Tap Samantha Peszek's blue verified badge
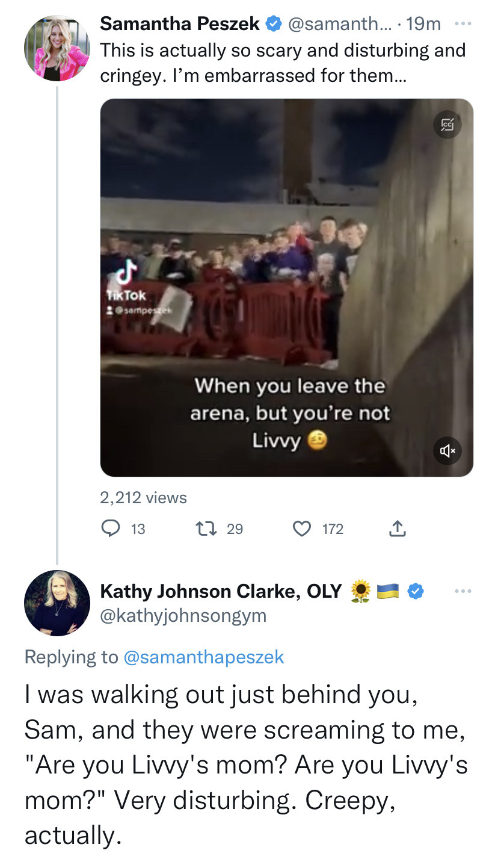This screenshot has height=868, width=498. 274,24
